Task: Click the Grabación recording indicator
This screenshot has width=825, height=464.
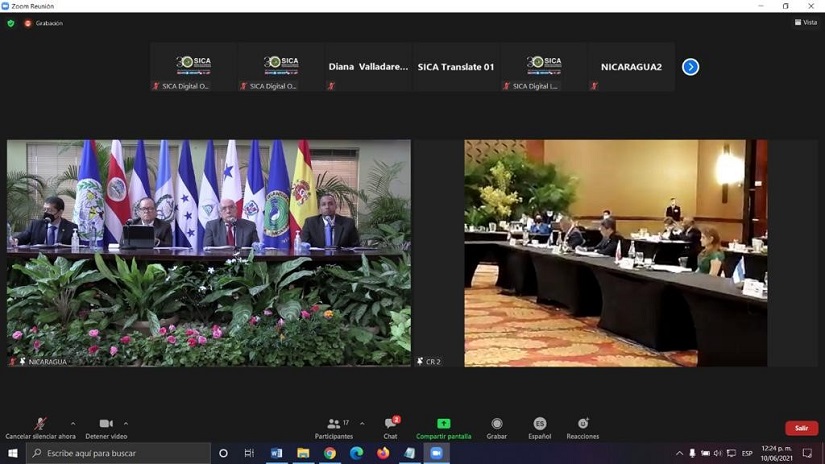Action: pos(44,23)
